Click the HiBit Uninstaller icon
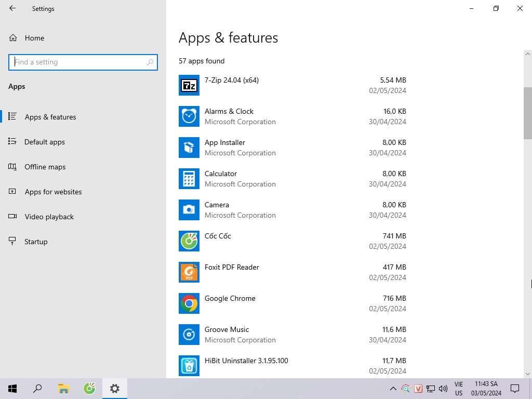Image resolution: width=532 pixels, height=399 pixels. [189, 366]
